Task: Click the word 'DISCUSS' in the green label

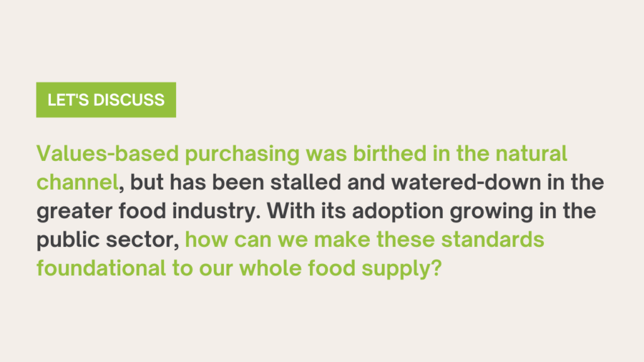Action: click(x=129, y=100)
